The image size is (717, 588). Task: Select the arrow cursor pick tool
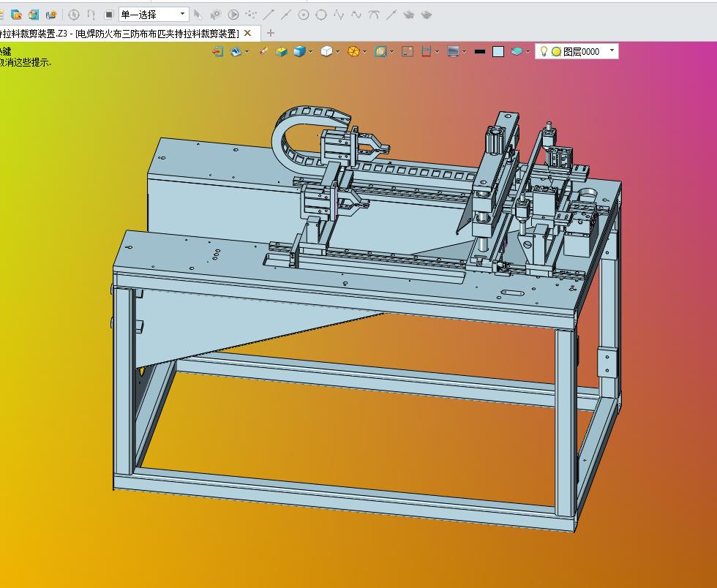(x=198, y=15)
